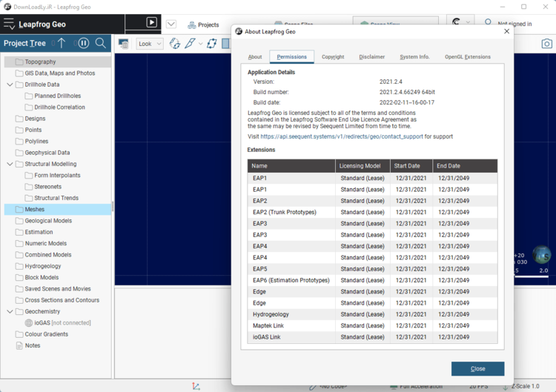Collapse the Structural Modelling folder
Image resolution: width=556 pixels, height=392 pixels.
point(10,164)
